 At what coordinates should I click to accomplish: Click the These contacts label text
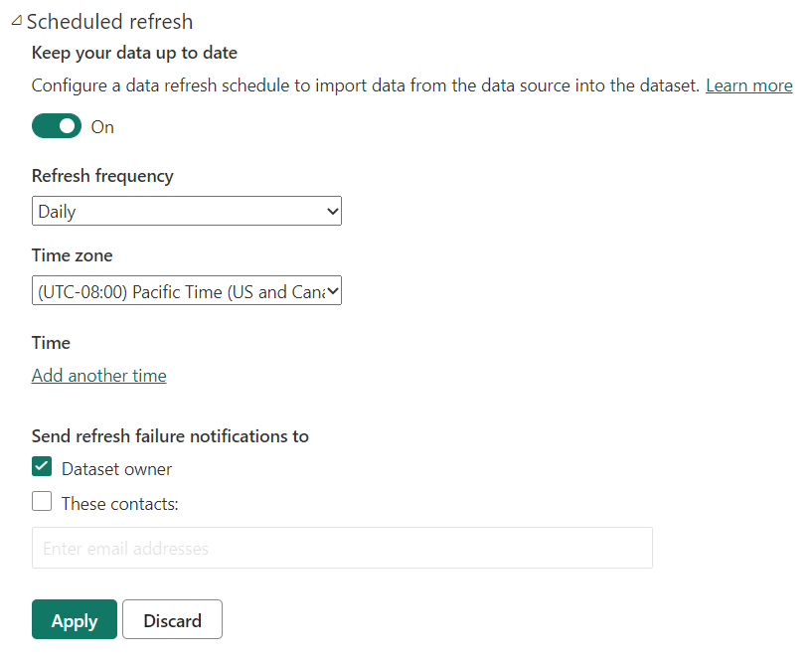click(x=119, y=504)
